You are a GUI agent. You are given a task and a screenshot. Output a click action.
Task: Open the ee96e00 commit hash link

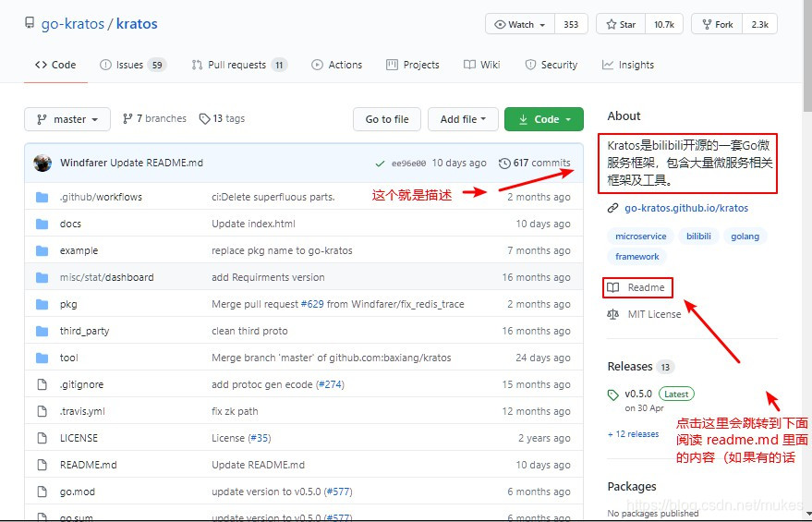(408, 164)
